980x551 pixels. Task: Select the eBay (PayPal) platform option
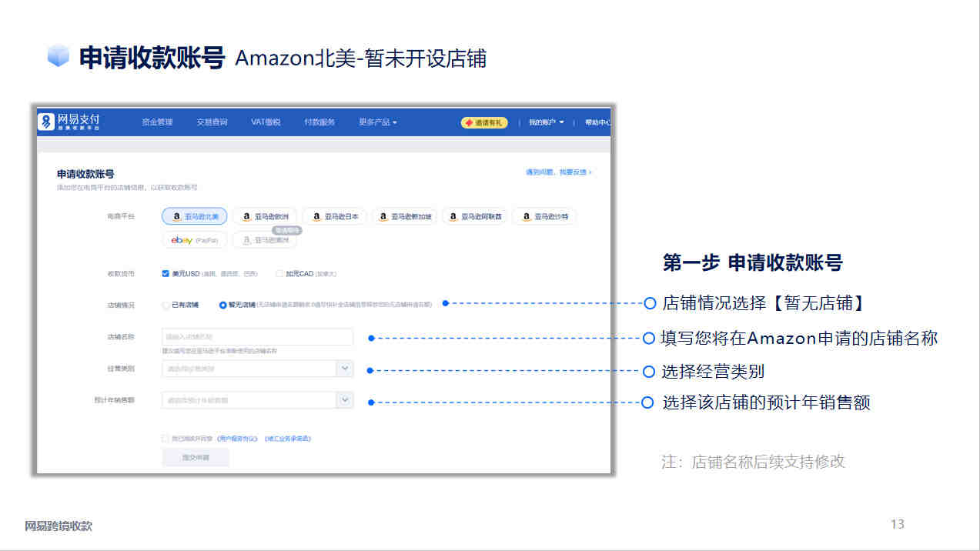[195, 240]
